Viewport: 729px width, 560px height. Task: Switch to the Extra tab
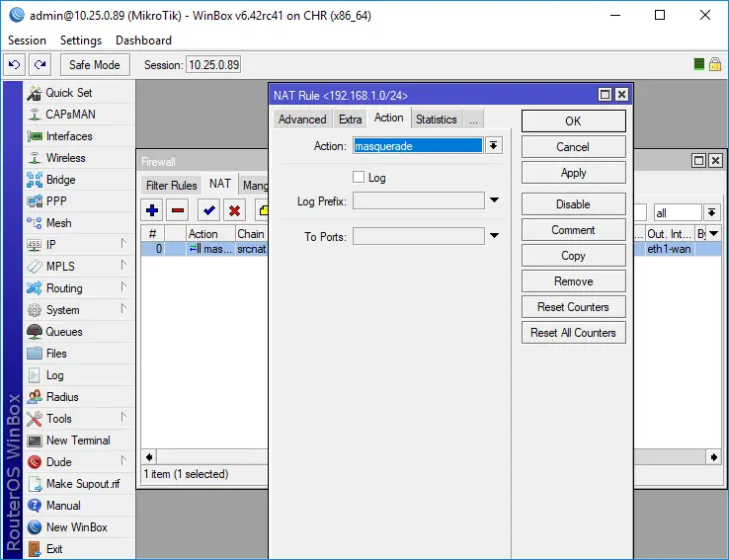[350, 120]
